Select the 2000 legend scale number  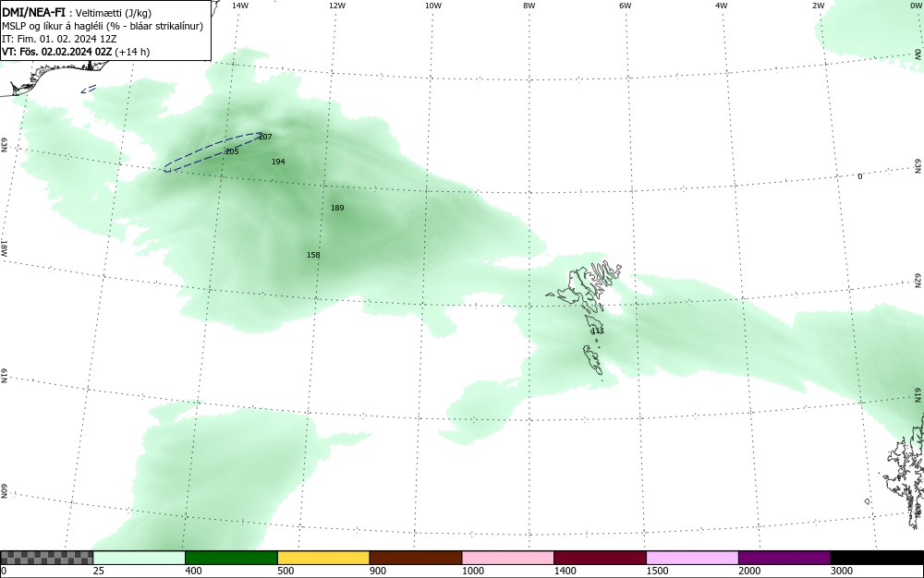749,571
